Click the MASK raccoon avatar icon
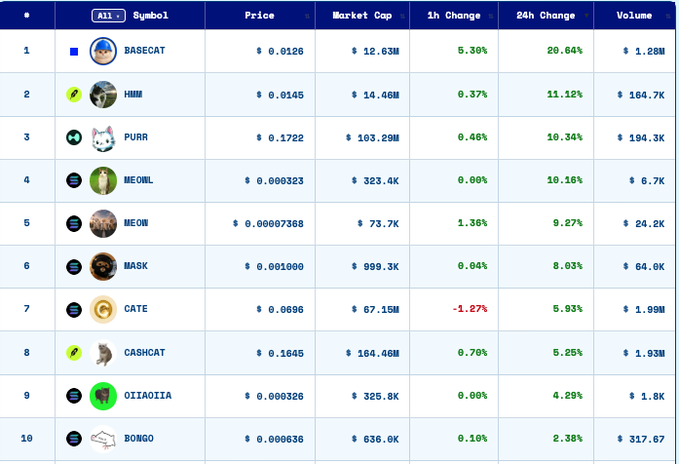The image size is (679, 464). [103, 267]
